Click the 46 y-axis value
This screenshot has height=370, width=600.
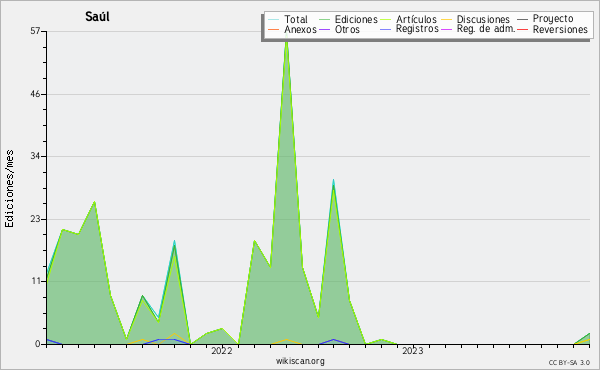click(x=35, y=94)
